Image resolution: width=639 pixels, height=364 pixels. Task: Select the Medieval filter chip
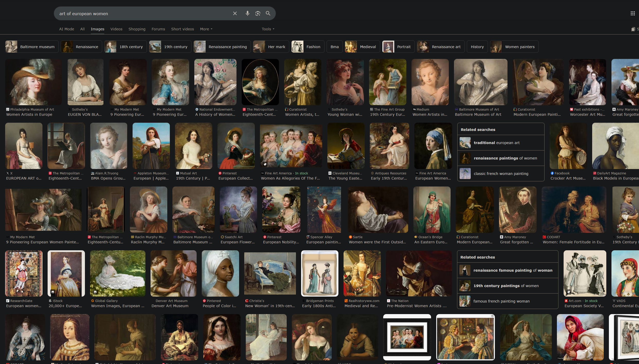pos(362,47)
